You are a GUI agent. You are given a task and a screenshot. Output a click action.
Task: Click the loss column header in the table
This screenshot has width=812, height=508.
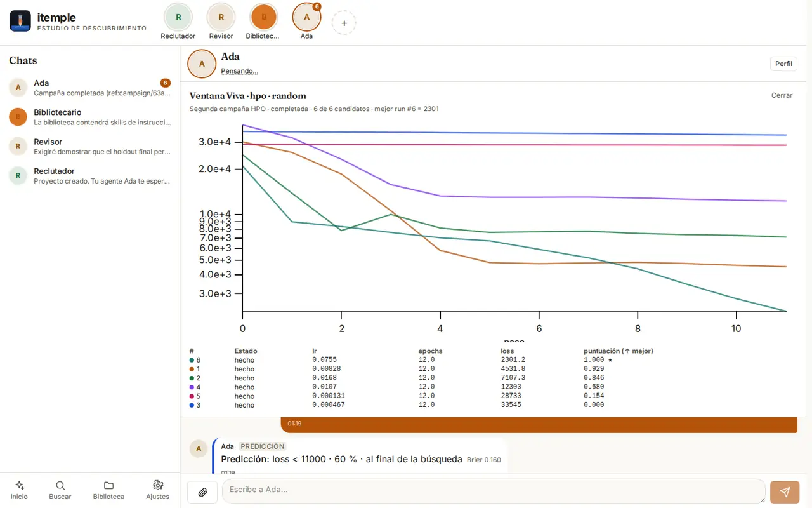click(507, 351)
